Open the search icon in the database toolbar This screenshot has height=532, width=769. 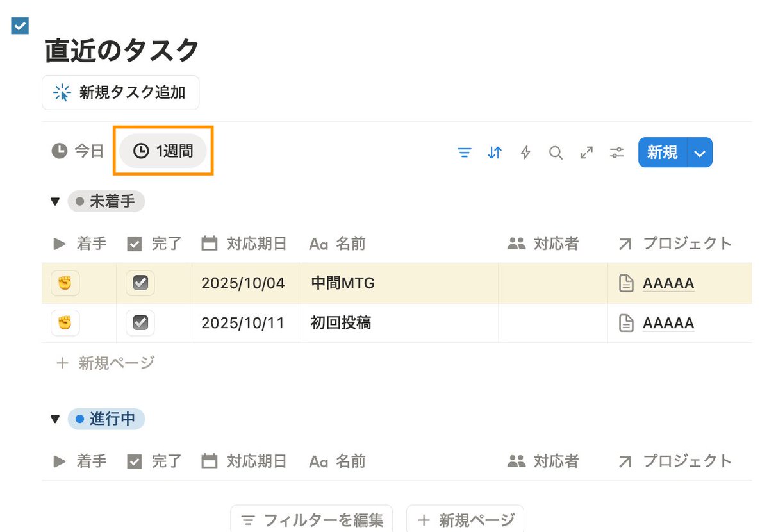tap(555, 153)
